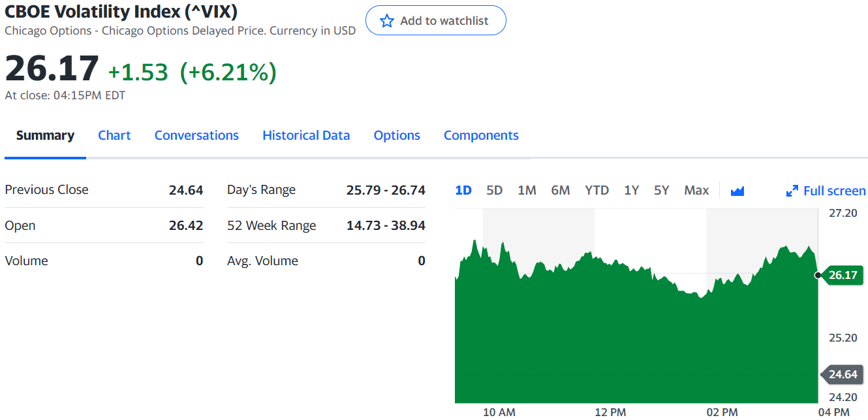This screenshot has height=420, width=868.
Task: Click the 14.73 - 38.94 range value
Action: tap(386, 225)
